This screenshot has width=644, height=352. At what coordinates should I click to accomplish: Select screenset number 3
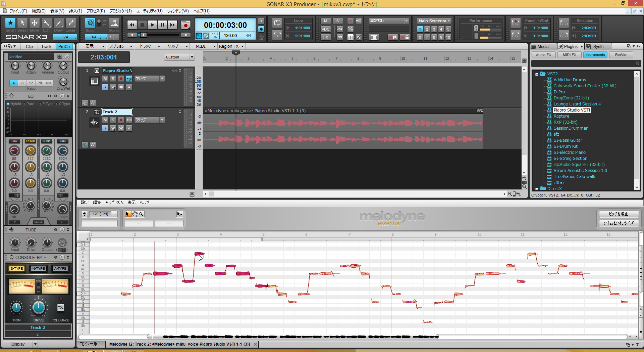[434, 29]
